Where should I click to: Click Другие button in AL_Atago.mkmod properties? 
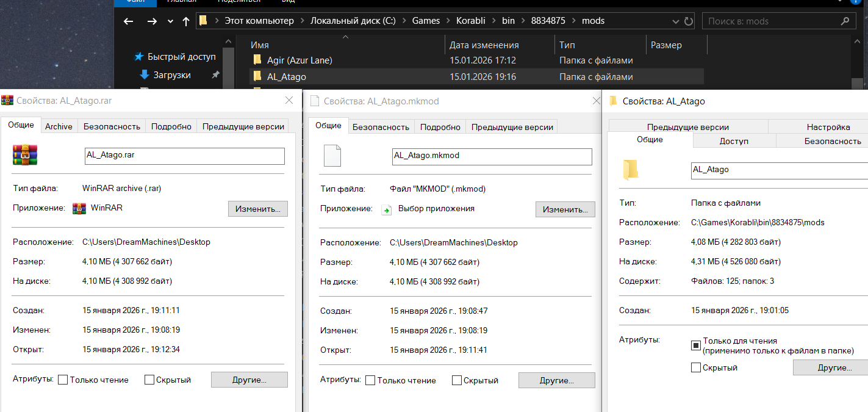click(556, 380)
